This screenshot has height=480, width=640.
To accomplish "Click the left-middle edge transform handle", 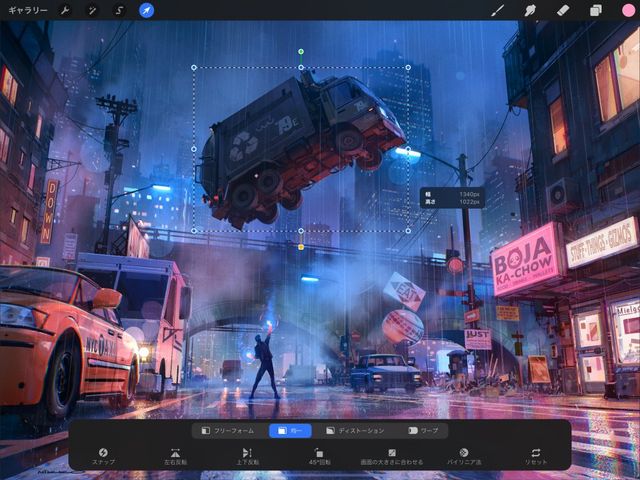I will pos(194,149).
